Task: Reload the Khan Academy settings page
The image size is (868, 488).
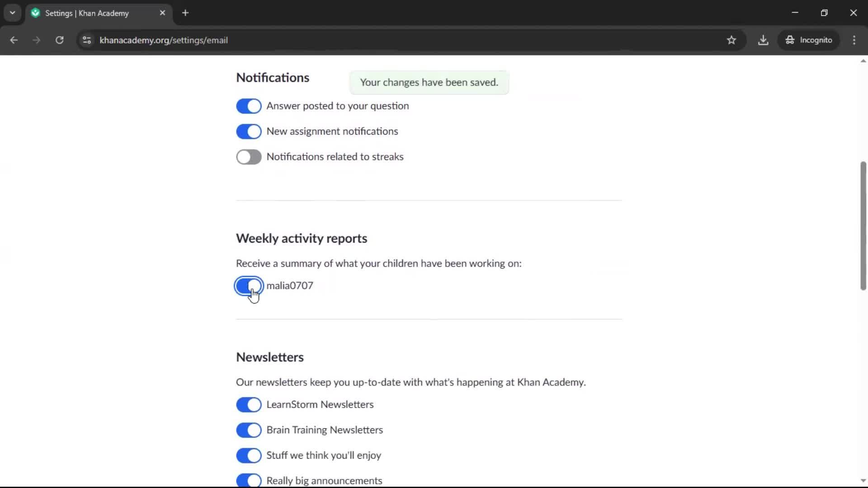Action: click(59, 40)
